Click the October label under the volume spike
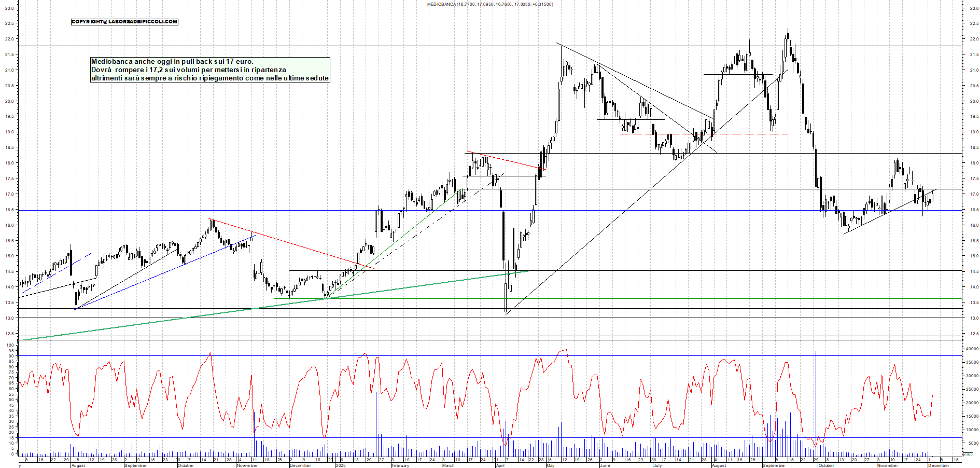 point(825,465)
